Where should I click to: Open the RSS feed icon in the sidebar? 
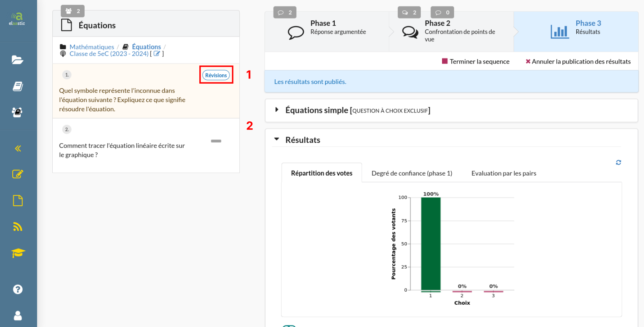18,226
